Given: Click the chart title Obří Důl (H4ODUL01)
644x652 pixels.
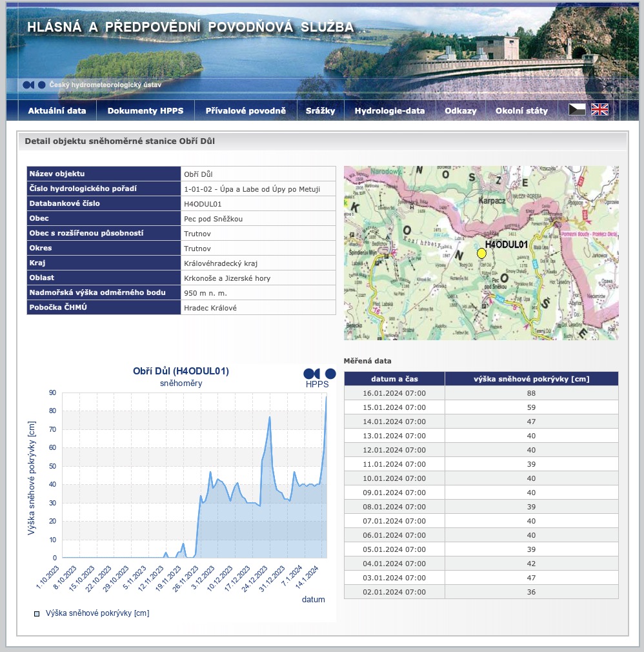Looking at the screenshot, I should click(x=181, y=371).
